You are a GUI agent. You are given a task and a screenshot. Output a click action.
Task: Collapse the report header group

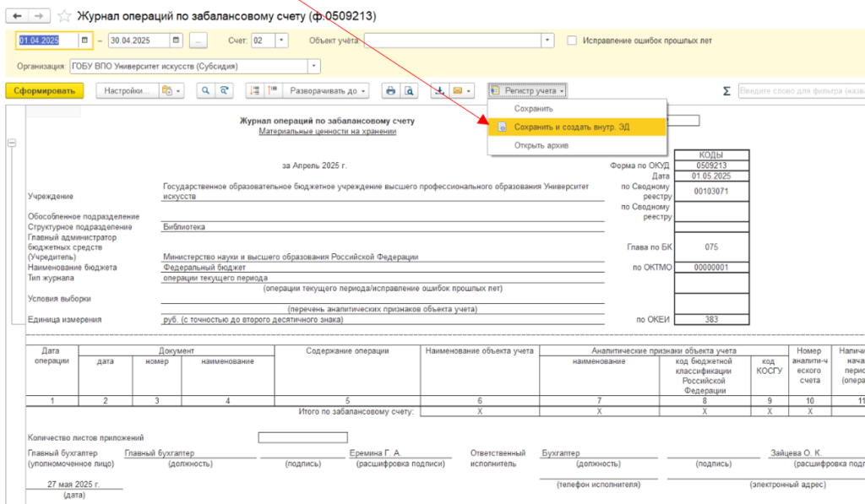12,144
